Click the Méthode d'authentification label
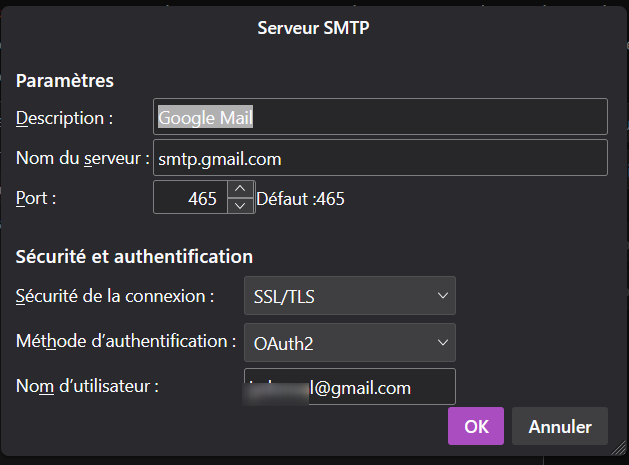 pos(126,341)
